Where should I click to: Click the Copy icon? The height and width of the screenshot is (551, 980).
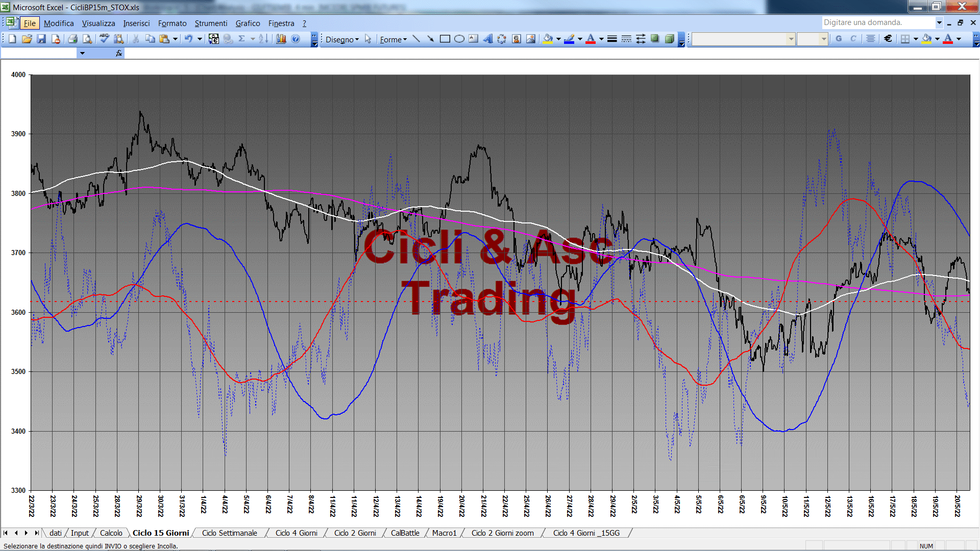coord(150,39)
